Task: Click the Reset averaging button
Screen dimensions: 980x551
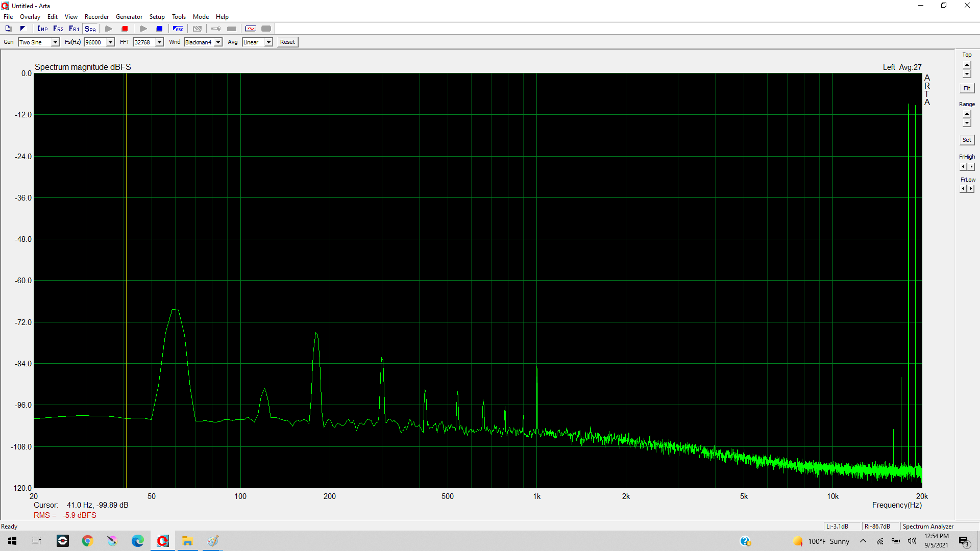Action: (287, 42)
